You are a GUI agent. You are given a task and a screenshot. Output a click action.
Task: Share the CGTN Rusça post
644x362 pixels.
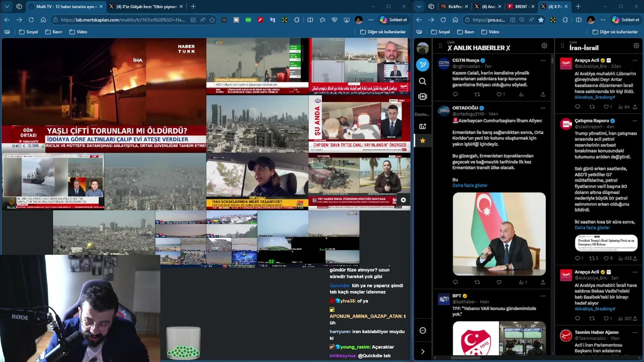click(x=543, y=95)
